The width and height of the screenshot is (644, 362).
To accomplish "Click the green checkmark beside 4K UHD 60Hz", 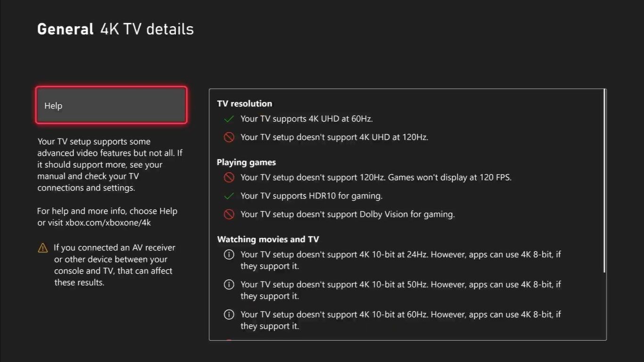I will (x=229, y=119).
